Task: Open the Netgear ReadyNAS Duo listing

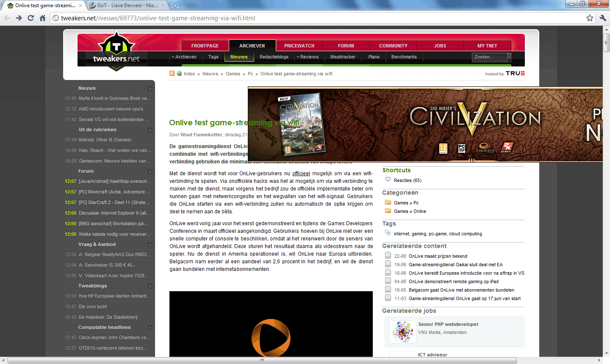Action: pos(115,254)
